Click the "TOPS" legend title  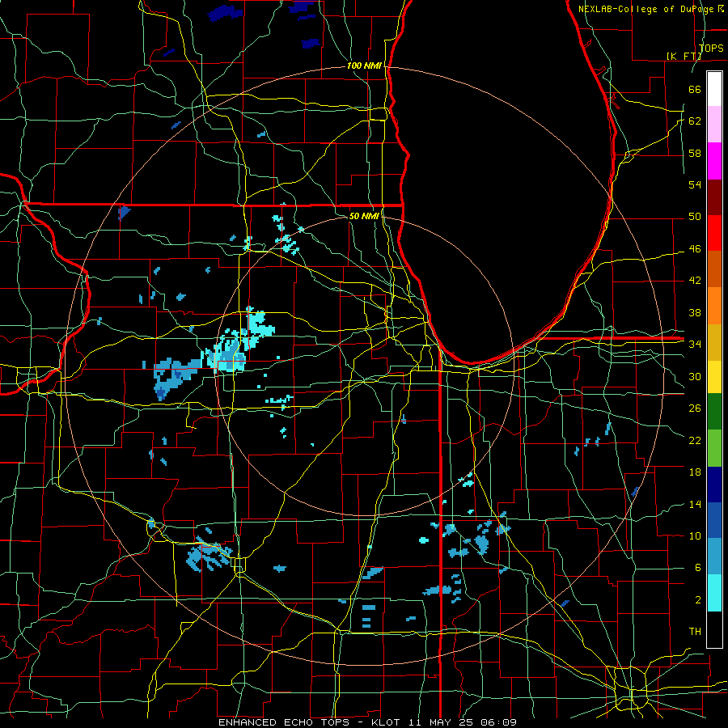click(711, 48)
